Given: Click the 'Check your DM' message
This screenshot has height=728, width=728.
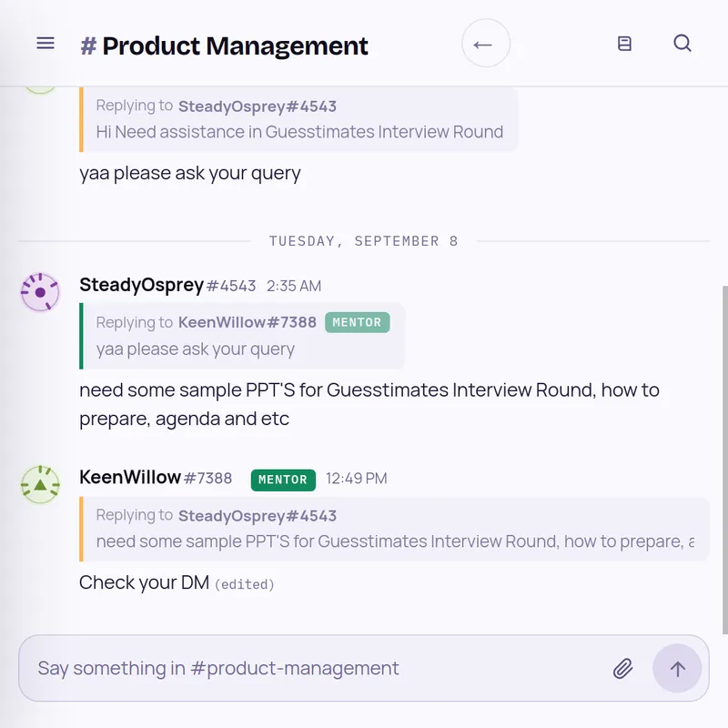Looking at the screenshot, I should 144,582.
